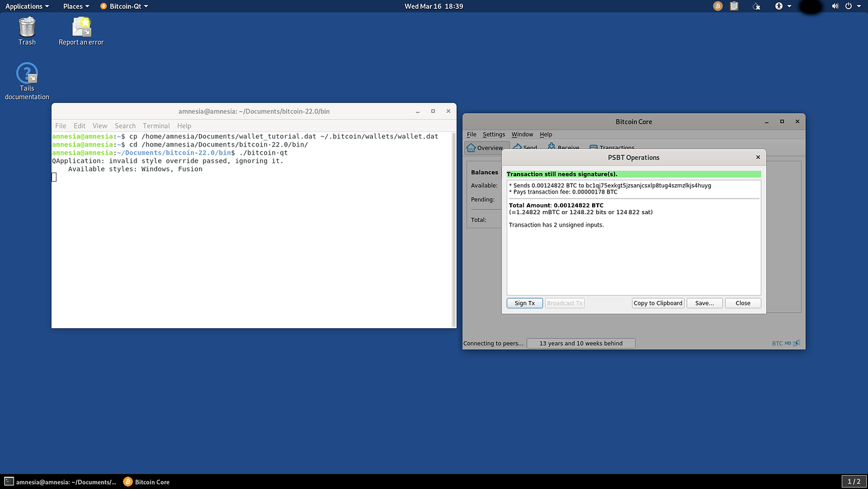Click the sync progress bar '13 years and 10 weeks behind'
The image size is (868, 489).
pyautogui.click(x=581, y=343)
